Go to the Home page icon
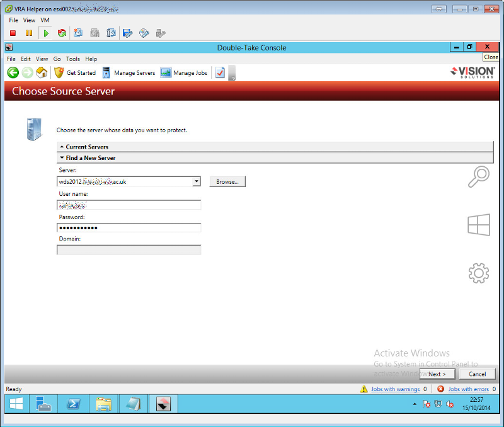Image resolution: width=504 pixels, height=427 pixels. [42, 72]
